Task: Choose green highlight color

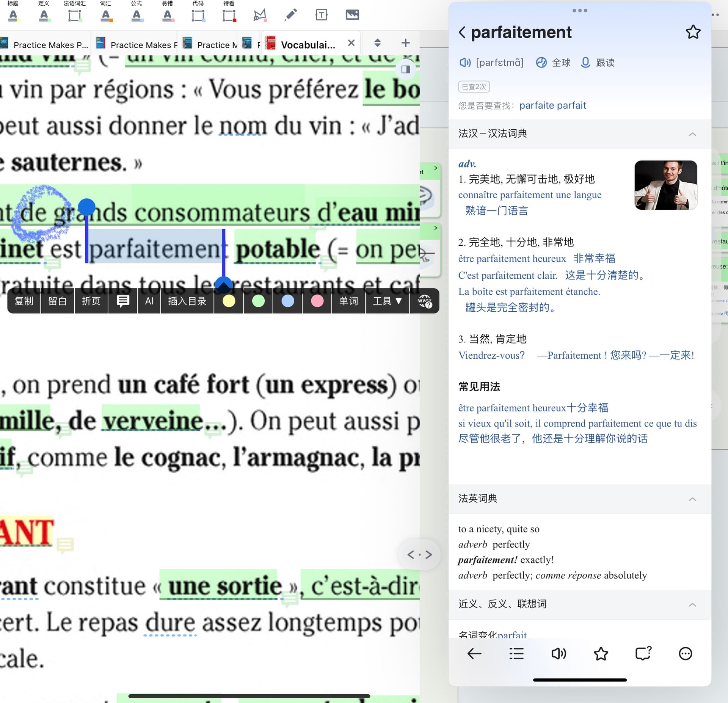Action: [x=258, y=301]
